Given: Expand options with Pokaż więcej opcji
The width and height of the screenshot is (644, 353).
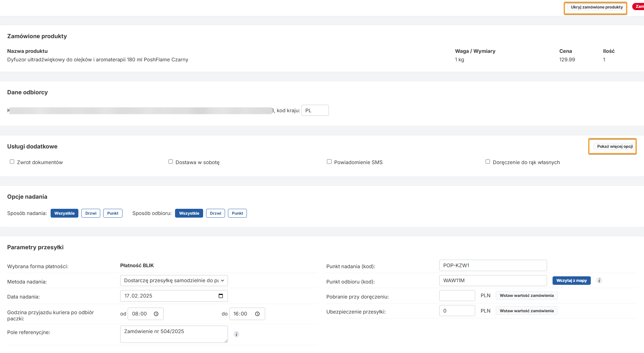Looking at the screenshot, I should [x=615, y=146].
